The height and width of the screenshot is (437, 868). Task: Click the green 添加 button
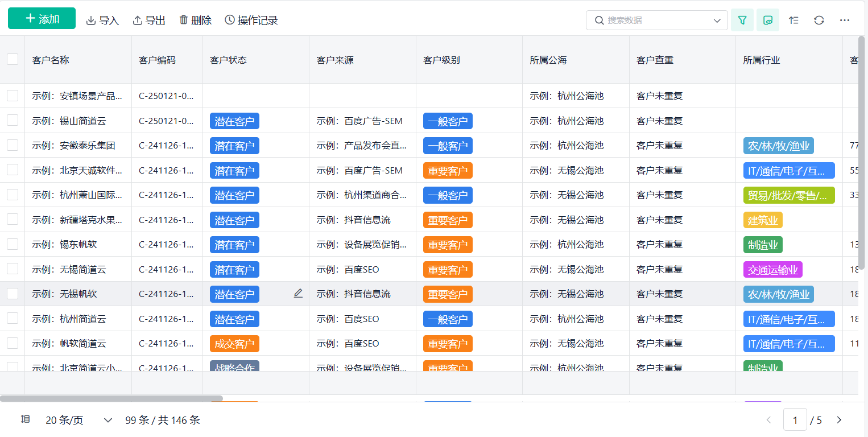click(42, 18)
